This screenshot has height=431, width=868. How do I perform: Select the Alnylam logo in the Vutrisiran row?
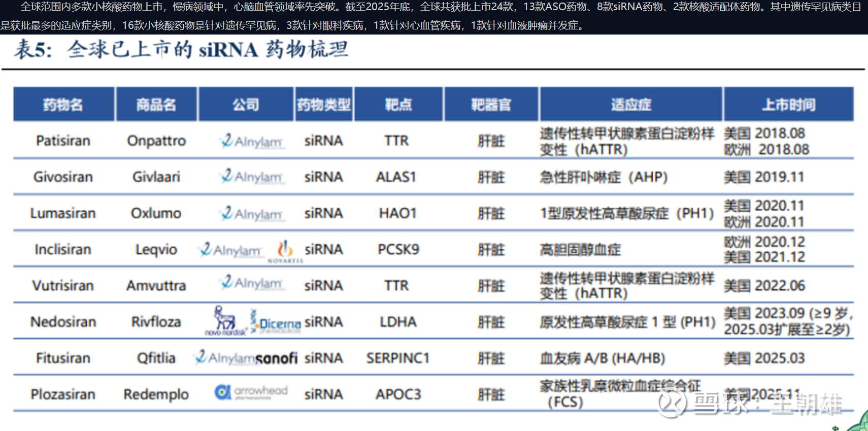pyautogui.click(x=252, y=282)
